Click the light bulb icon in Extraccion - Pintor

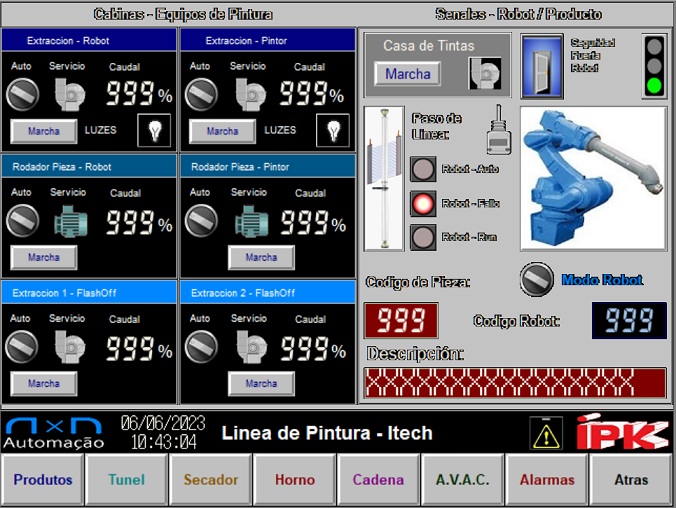(x=333, y=130)
